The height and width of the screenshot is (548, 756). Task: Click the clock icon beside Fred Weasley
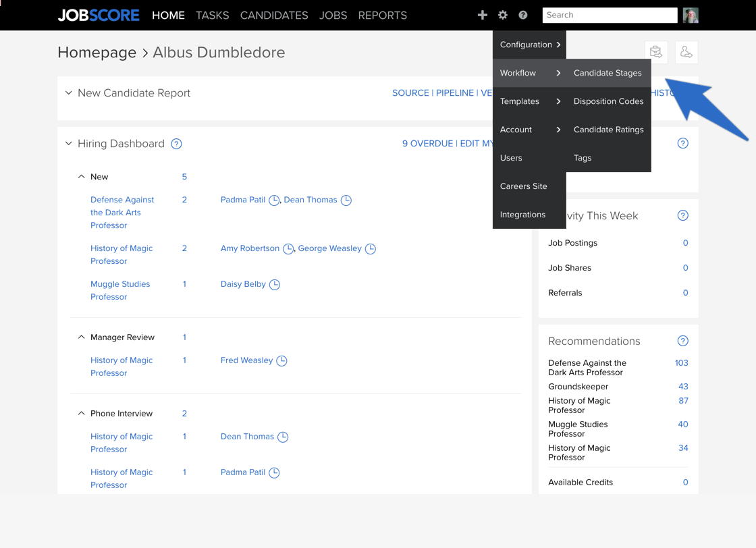282,360
